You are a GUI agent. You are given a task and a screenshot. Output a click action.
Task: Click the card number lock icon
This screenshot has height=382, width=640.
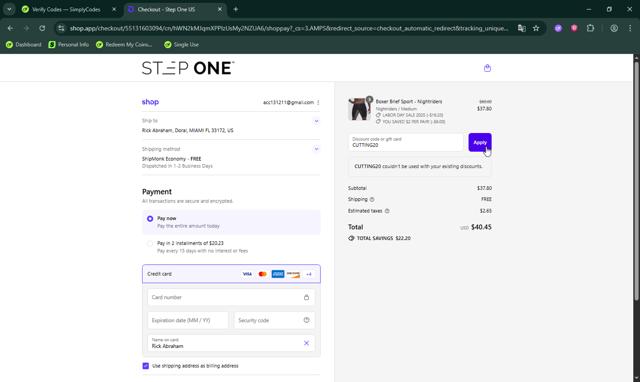pyautogui.click(x=307, y=298)
